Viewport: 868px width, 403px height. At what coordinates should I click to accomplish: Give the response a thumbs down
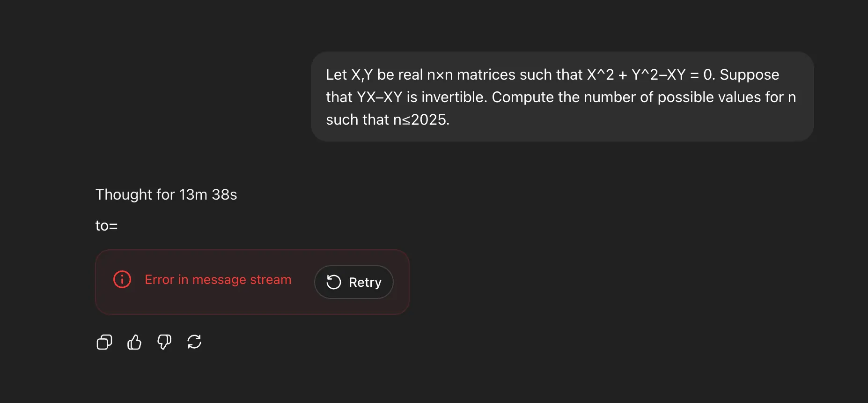tap(164, 342)
